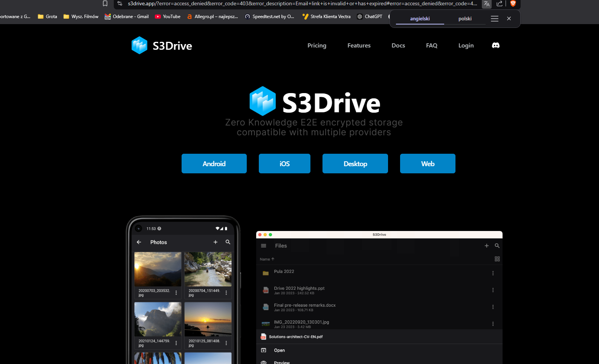Click the browser translate icon

point(487,4)
